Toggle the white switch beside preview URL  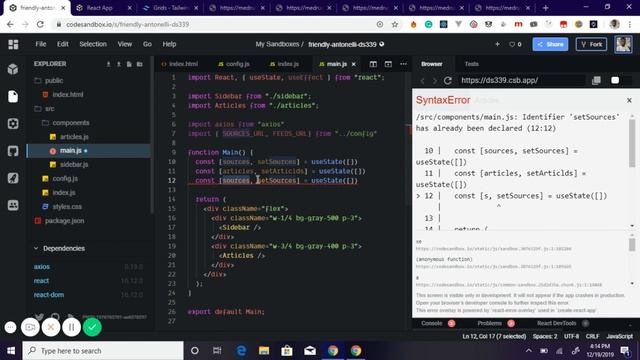(x=615, y=80)
